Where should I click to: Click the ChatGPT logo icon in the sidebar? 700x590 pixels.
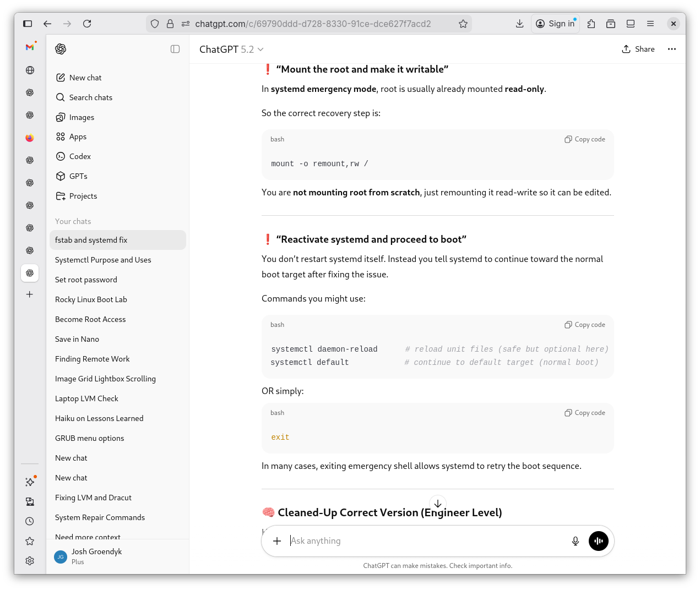click(61, 49)
